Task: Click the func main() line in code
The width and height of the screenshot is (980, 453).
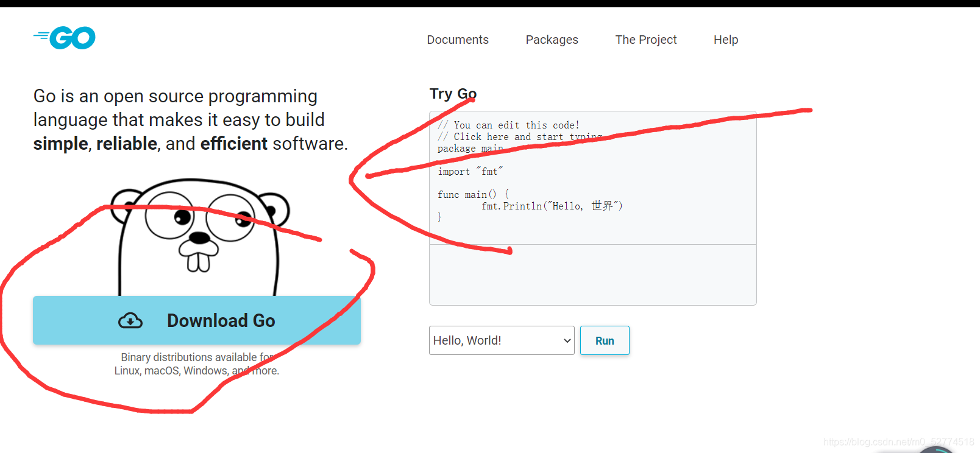Action: tap(473, 195)
